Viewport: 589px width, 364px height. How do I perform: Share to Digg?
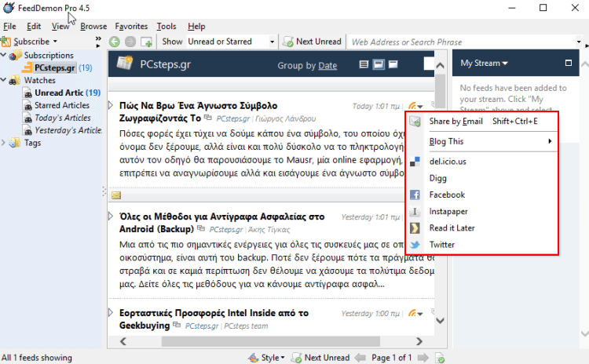pyautogui.click(x=482, y=178)
